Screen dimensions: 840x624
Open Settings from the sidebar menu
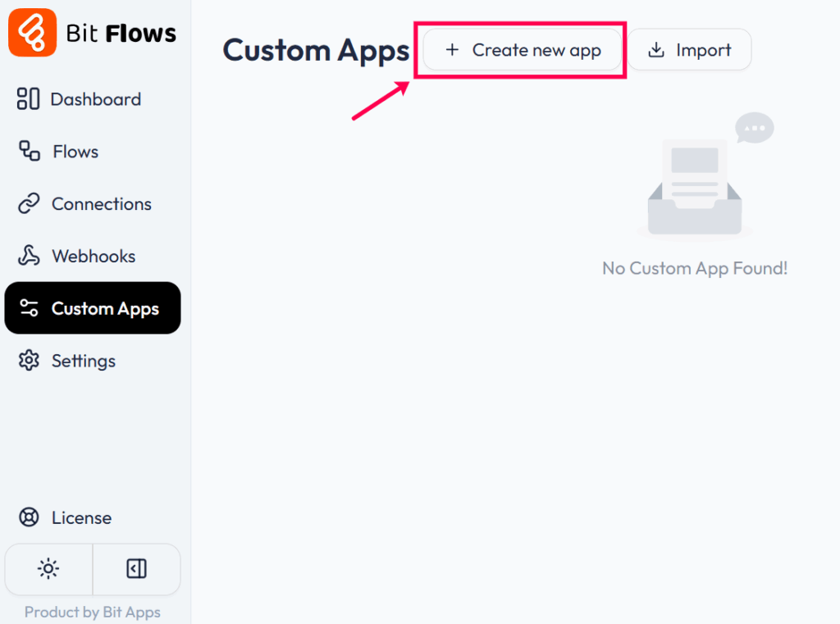tap(84, 361)
